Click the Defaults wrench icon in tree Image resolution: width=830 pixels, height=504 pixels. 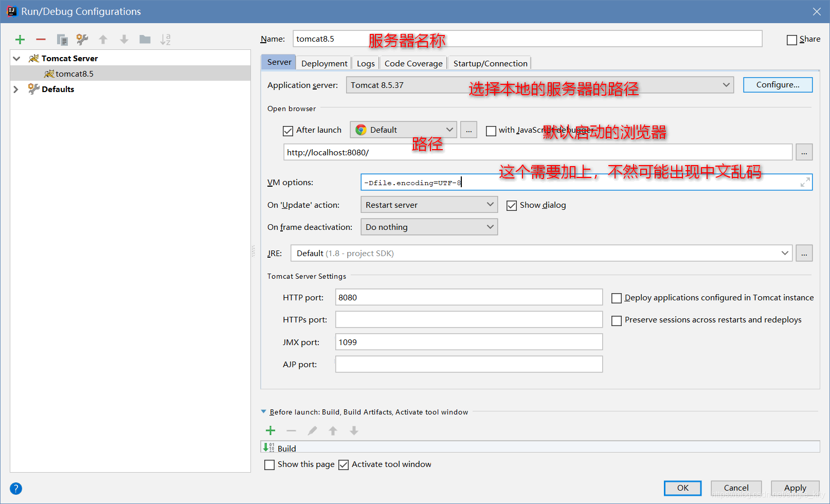pos(33,89)
